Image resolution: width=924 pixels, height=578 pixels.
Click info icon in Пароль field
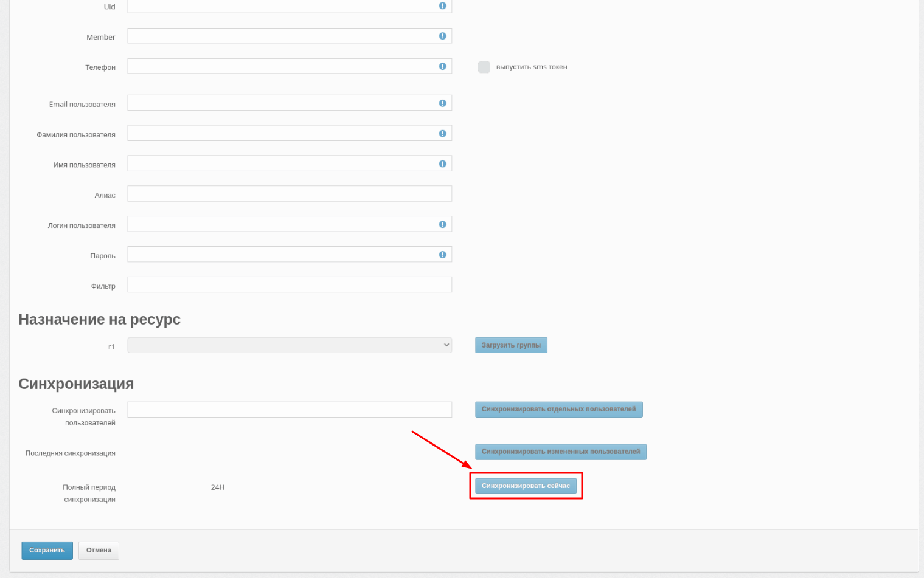(442, 255)
